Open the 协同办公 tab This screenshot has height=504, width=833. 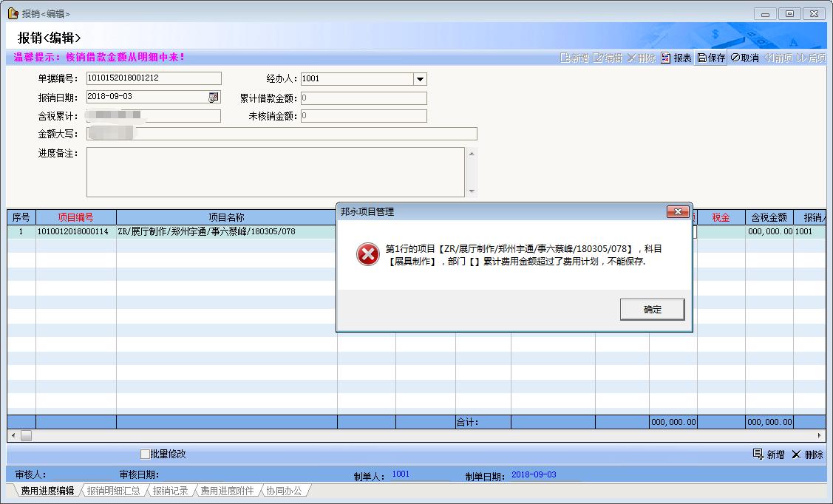tap(284, 491)
